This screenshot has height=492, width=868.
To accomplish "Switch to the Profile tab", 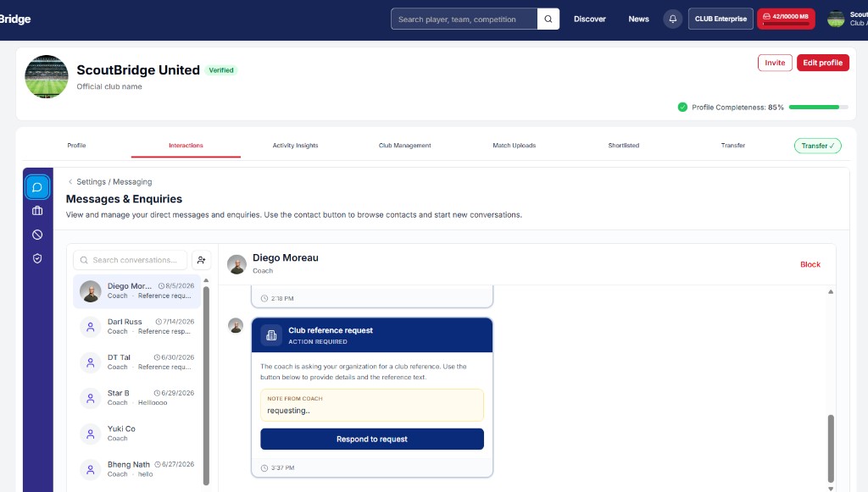I will (x=76, y=146).
